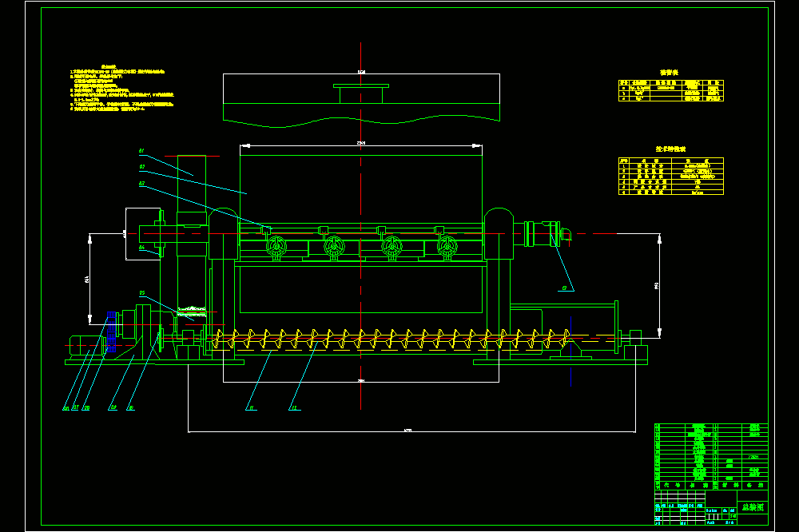Screen dimensions: 799x532
Task: Select the rightmost handwheel valve symbol
Action: pos(447,247)
